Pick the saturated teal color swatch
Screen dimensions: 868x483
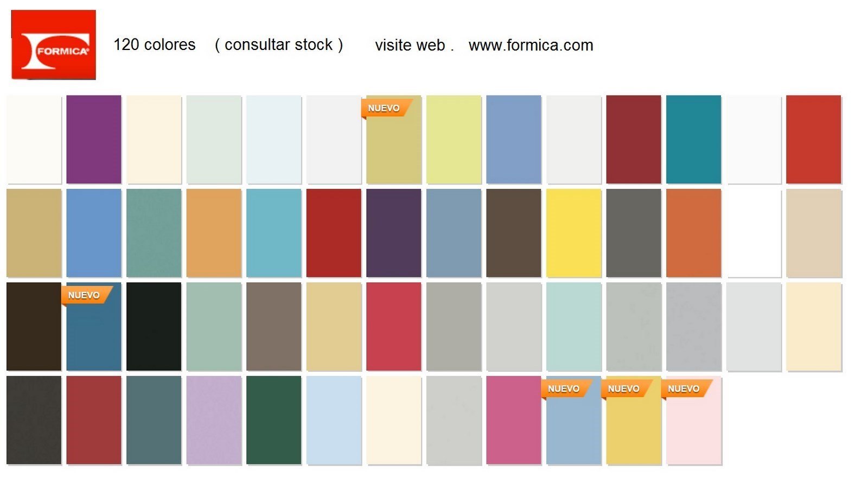click(x=693, y=139)
